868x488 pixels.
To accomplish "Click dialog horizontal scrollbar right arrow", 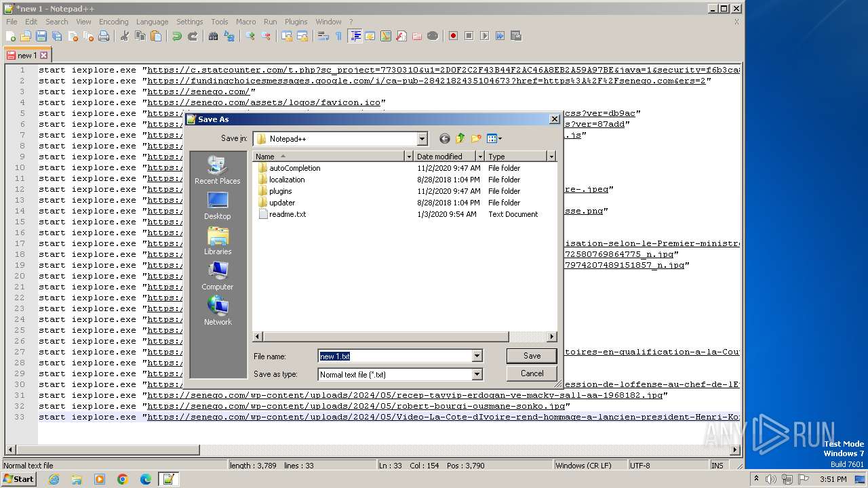I will click(551, 337).
